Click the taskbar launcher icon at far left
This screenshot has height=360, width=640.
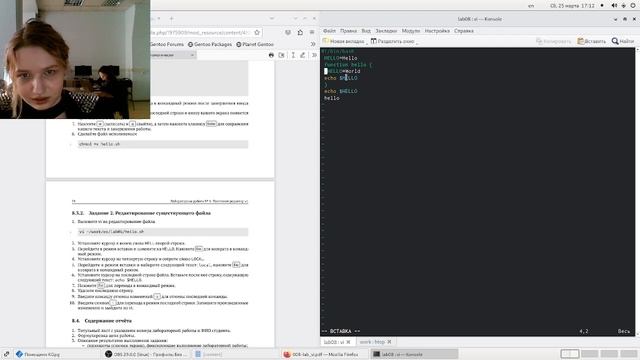point(6,354)
